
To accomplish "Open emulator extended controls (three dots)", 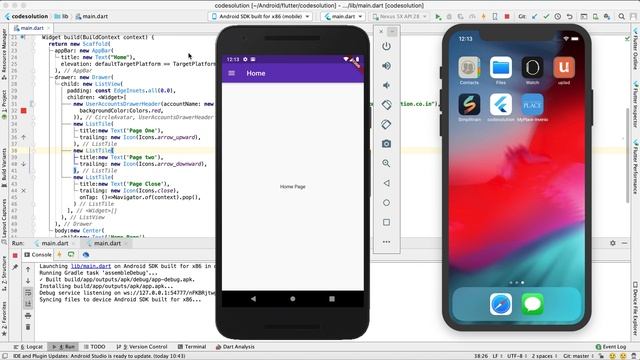I will click(386, 242).
